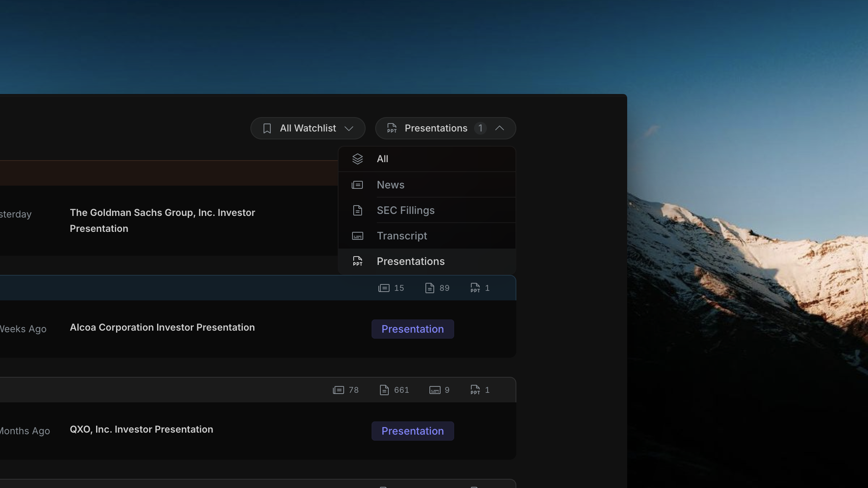Screen dimensions: 868x488
Task: Choose News from the filter menu
Action: click(427, 185)
